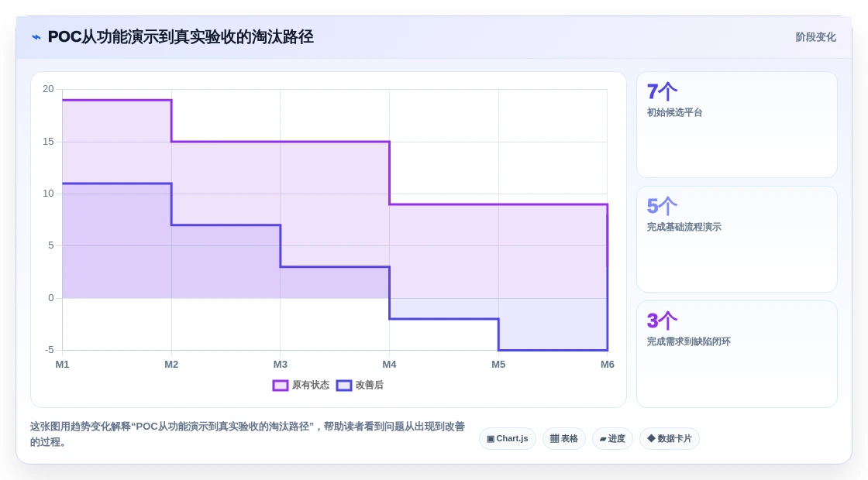Click the bar icon in 进度 tag
This screenshot has height=480, width=868.
pos(603,439)
